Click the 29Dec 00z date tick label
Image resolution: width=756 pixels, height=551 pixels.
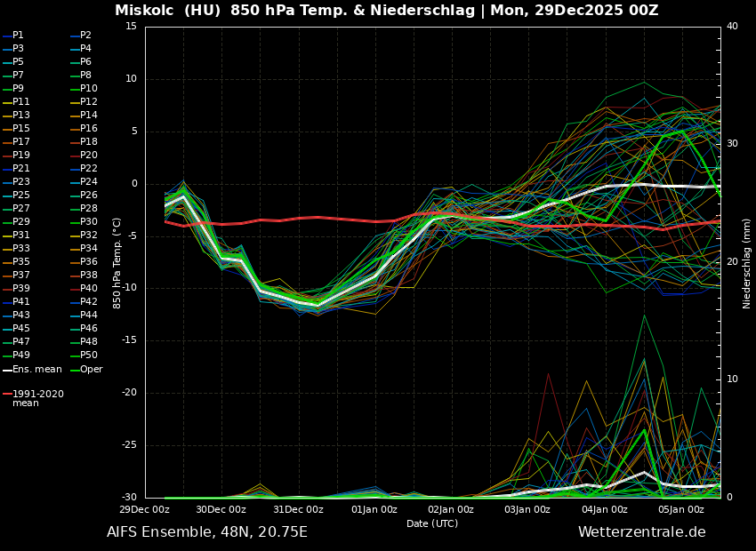point(145,509)
